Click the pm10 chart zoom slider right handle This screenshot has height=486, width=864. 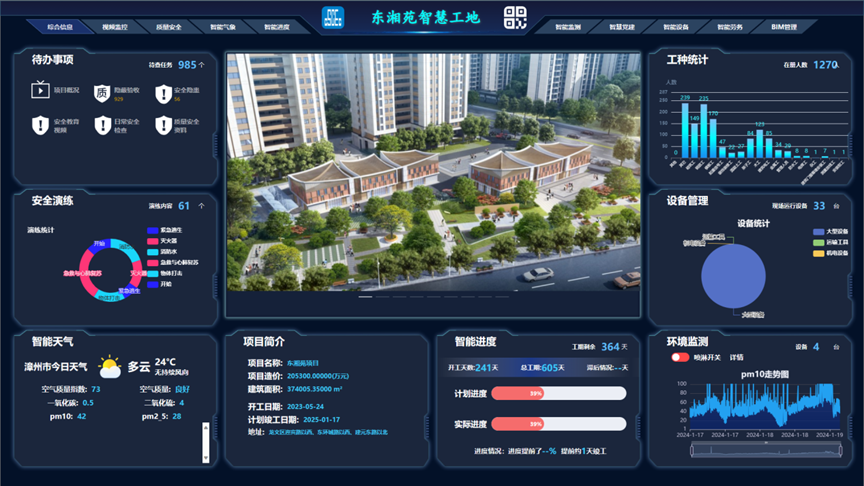(840, 450)
